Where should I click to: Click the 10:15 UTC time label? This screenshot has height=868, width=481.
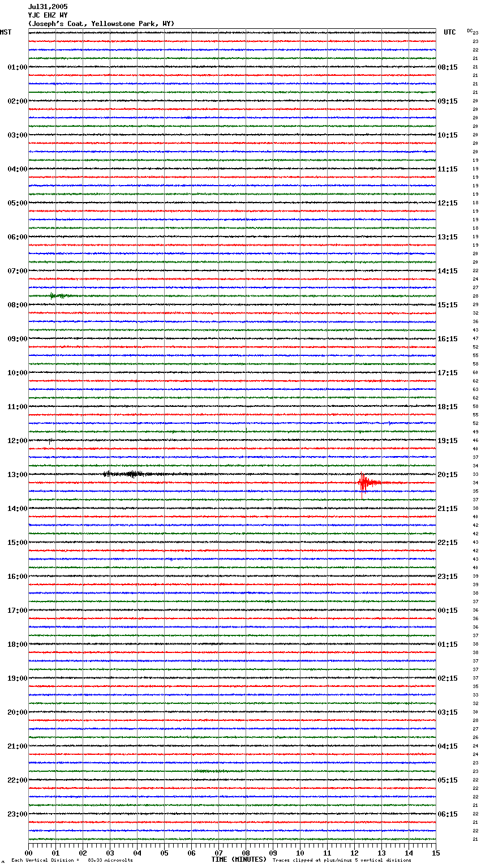click(x=448, y=135)
